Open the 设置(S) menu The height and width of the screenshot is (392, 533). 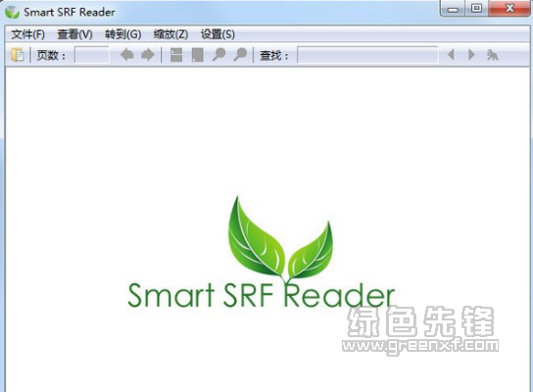point(218,34)
